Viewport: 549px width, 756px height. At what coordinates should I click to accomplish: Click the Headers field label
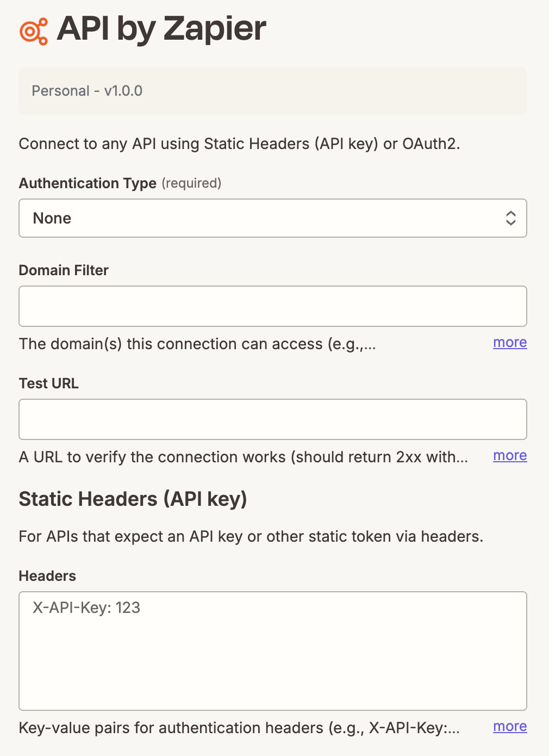[47, 576]
